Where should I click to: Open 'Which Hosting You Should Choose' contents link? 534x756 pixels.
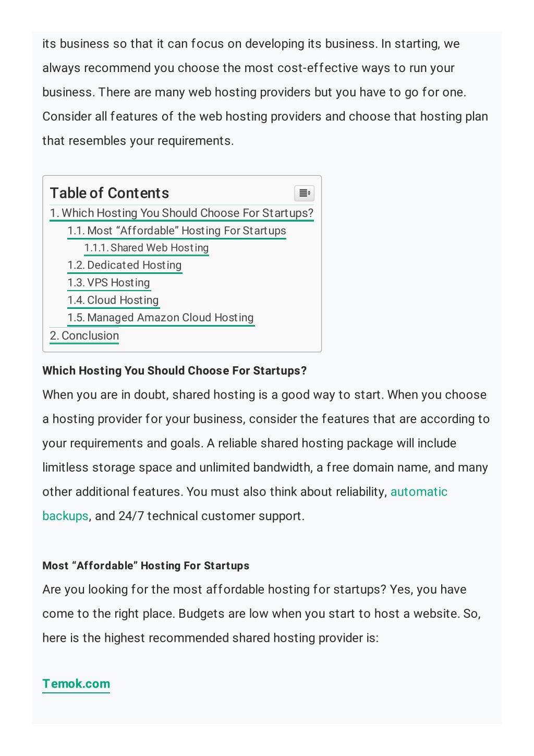[181, 213]
